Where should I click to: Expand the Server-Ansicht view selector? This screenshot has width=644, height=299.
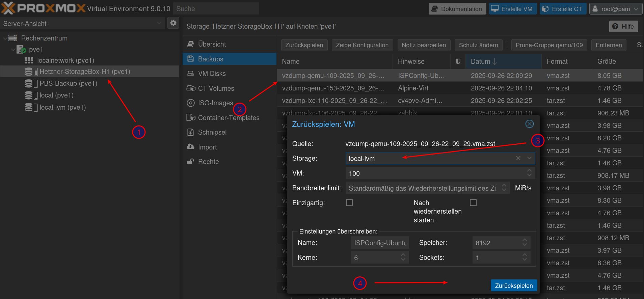tap(159, 23)
